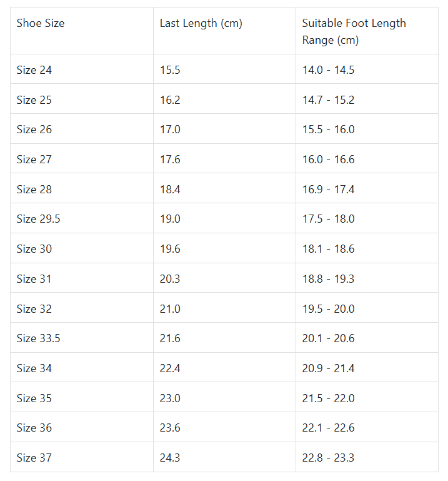
Task: Click the Size 33.5 cell
Action: (38, 338)
